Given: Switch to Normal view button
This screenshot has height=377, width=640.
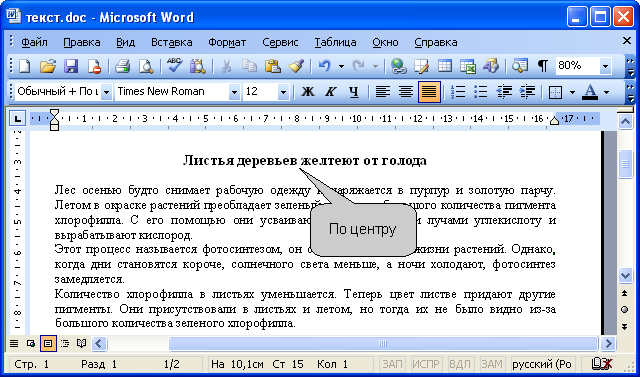Looking at the screenshot, I should (x=14, y=344).
